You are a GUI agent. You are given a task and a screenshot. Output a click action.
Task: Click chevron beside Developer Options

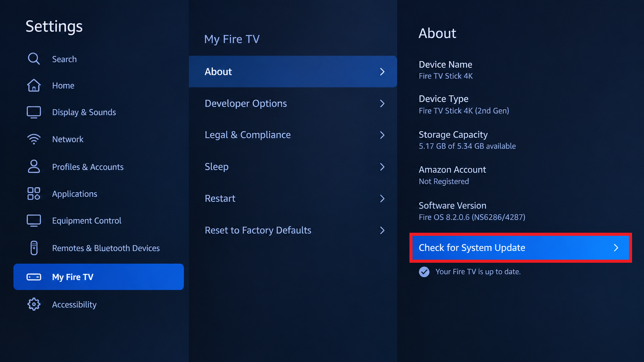click(382, 103)
